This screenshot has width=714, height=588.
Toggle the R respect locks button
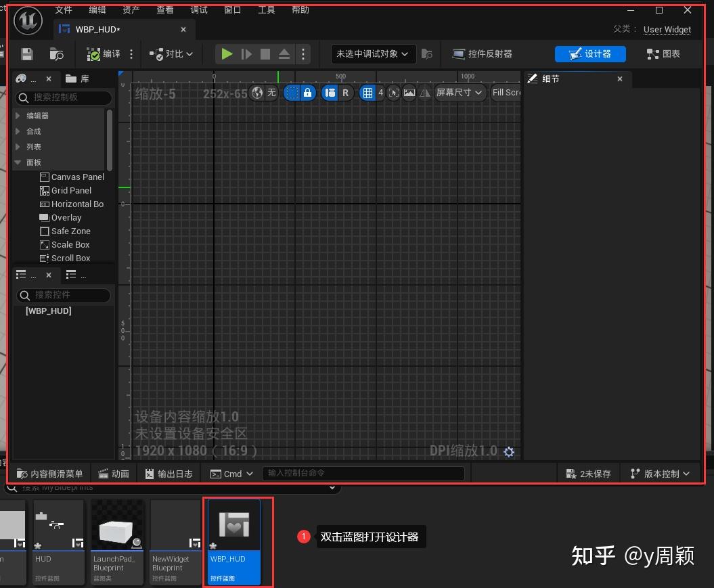(x=346, y=93)
